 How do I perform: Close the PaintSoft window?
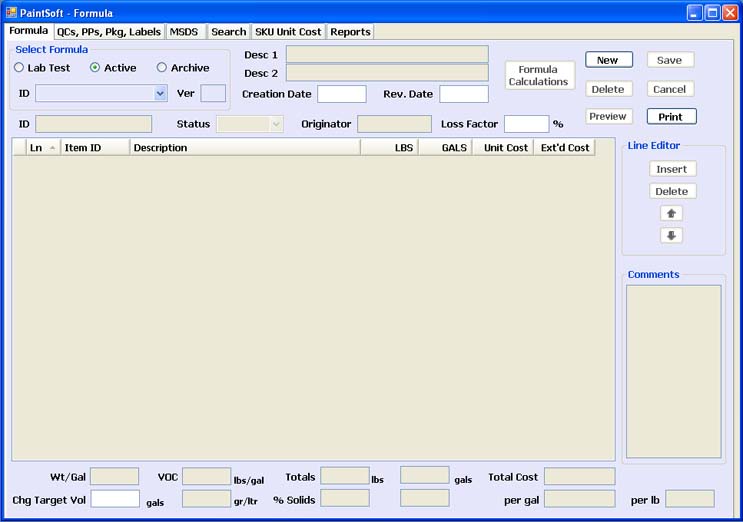[730, 13]
